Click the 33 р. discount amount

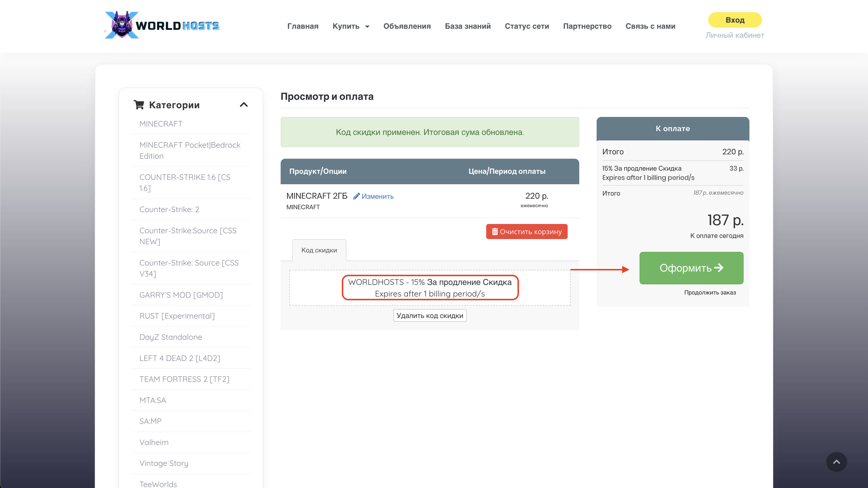737,168
